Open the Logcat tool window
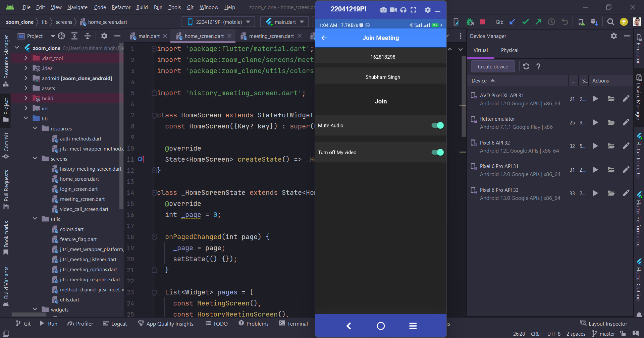The height and width of the screenshot is (338, 644). [x=115, y=324]
